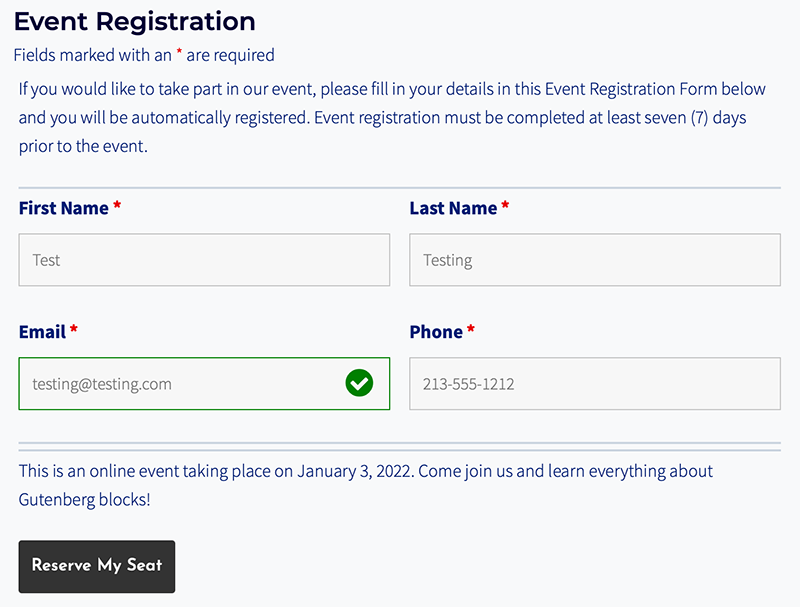Image resolution: width=800 pixels, height=607 pixels.
Task: Select the First Name input field
Action: coord(204,259)
